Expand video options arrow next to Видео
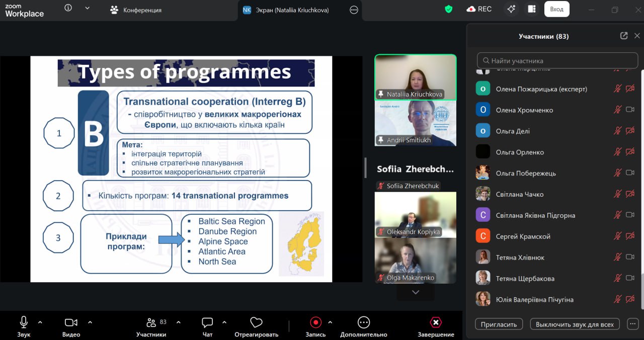This screenshot has height=340, width=644. pos(90,322)
